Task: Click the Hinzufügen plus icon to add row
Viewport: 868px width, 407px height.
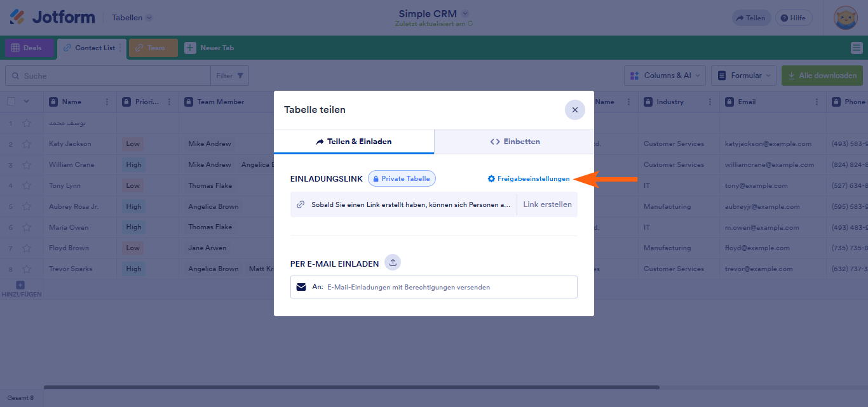Action: coord(20,285)
